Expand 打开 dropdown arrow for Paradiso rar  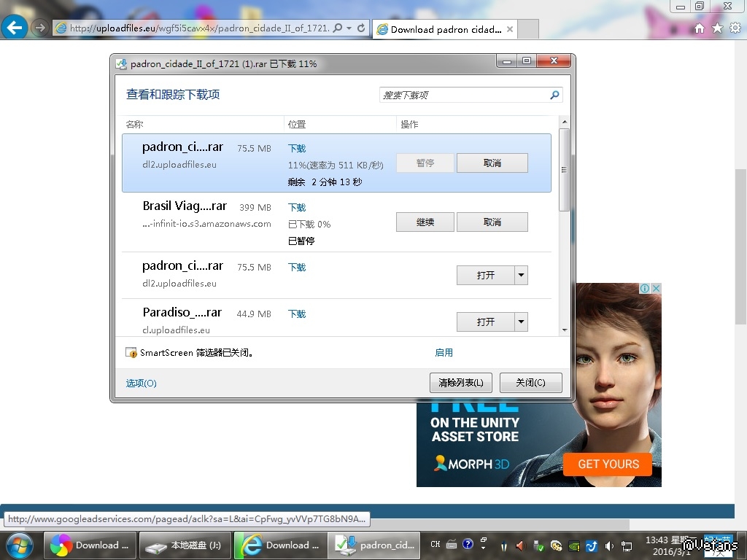521,322
